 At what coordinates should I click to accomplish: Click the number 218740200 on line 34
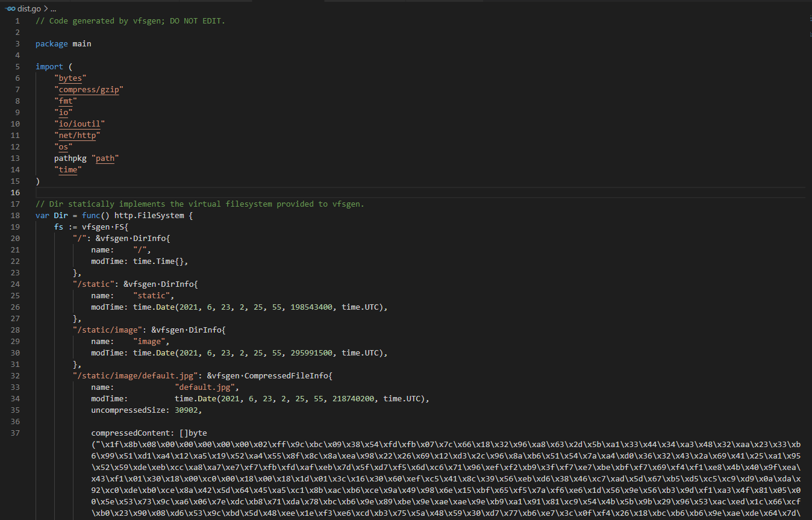point(353,399)
